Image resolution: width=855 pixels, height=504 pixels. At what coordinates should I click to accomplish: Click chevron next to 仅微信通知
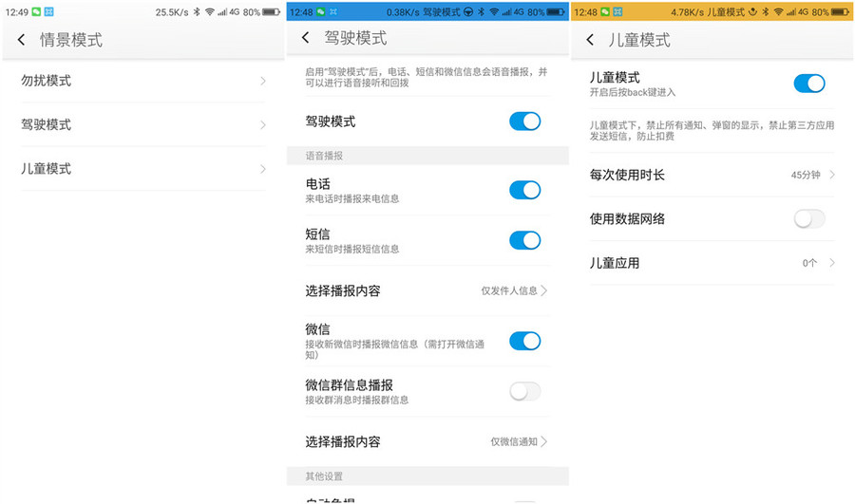543,441
